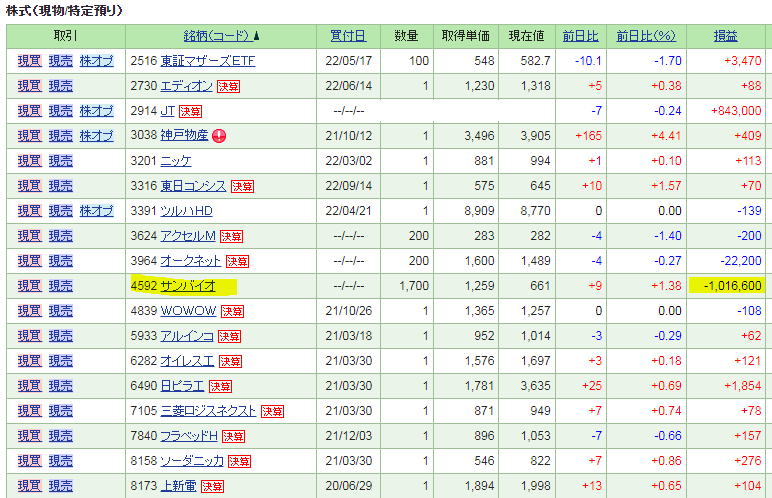Viewport: 772px width, 498px height.
Task: Click 現売 in the 日ピラ工 row
Action: click(61, 386)
